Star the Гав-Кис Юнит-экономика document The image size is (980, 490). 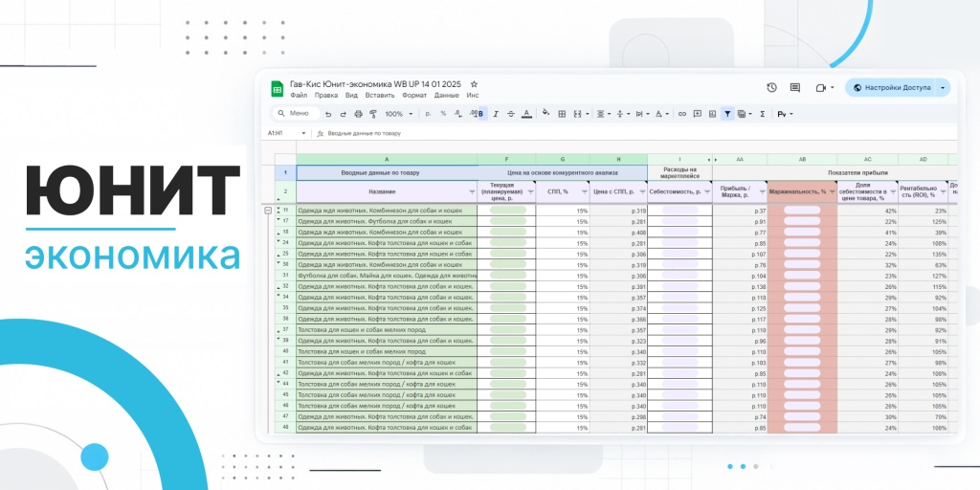pyautogui.click(x=474, y=84)
